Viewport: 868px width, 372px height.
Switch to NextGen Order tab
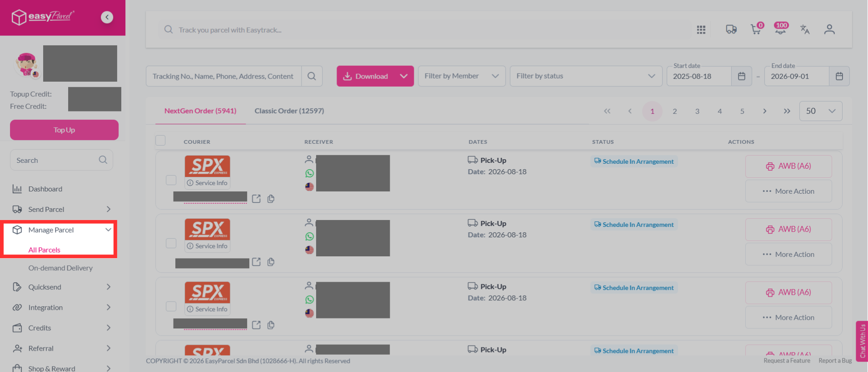[200, 111]
